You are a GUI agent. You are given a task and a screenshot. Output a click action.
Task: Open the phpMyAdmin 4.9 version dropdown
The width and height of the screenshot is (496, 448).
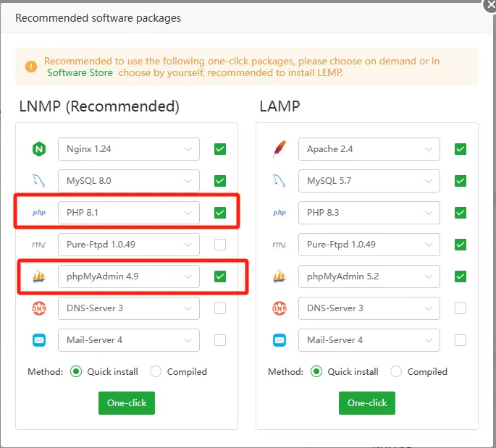[x=129, y=276]
